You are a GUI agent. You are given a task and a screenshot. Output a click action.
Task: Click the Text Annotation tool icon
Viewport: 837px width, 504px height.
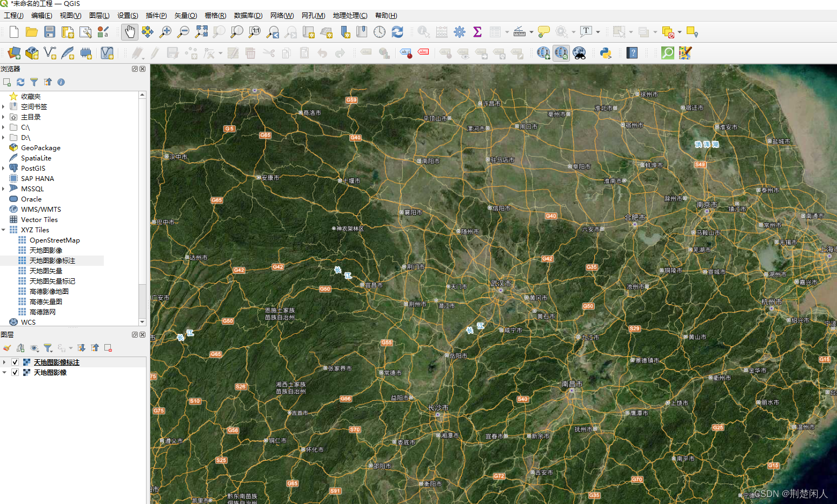pos(586,32)
